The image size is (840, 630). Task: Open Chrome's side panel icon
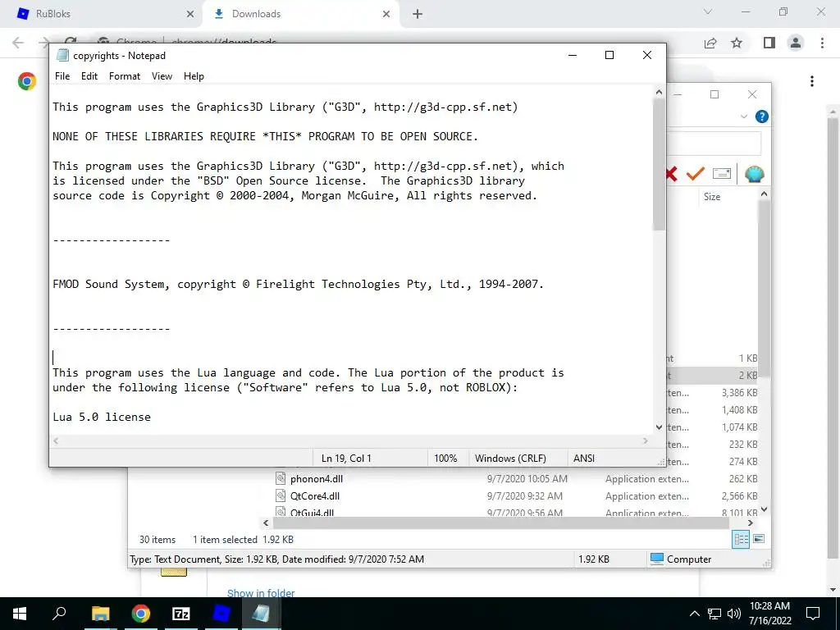769,43
